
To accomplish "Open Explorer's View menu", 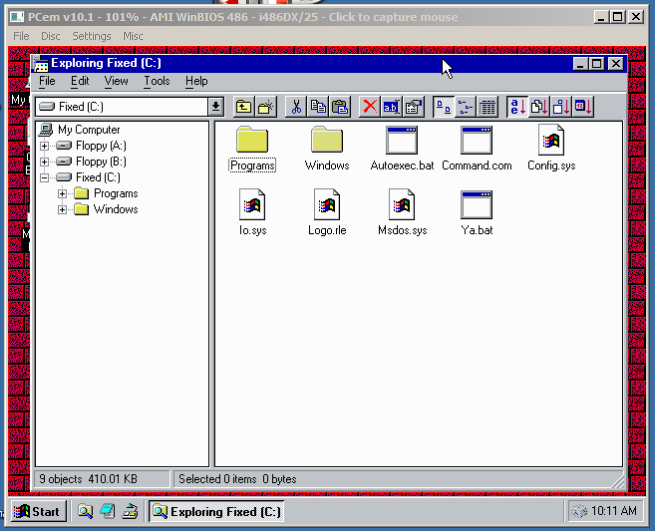I will pos(116,81).
